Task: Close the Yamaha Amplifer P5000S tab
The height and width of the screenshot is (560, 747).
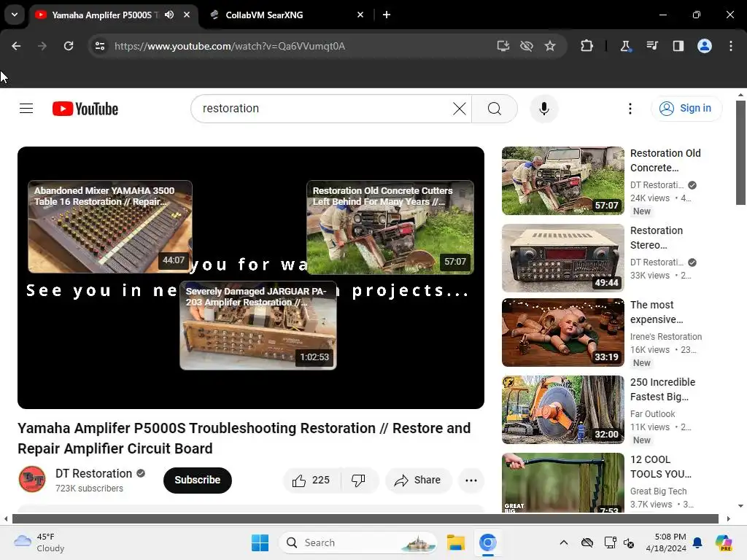Action: point(187,15)
